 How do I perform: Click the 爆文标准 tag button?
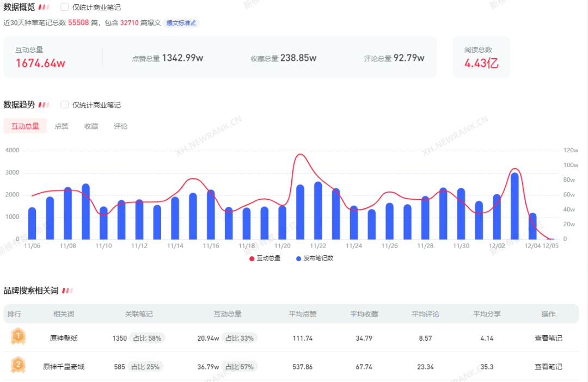pyautogui.click(x=181, y=23)
